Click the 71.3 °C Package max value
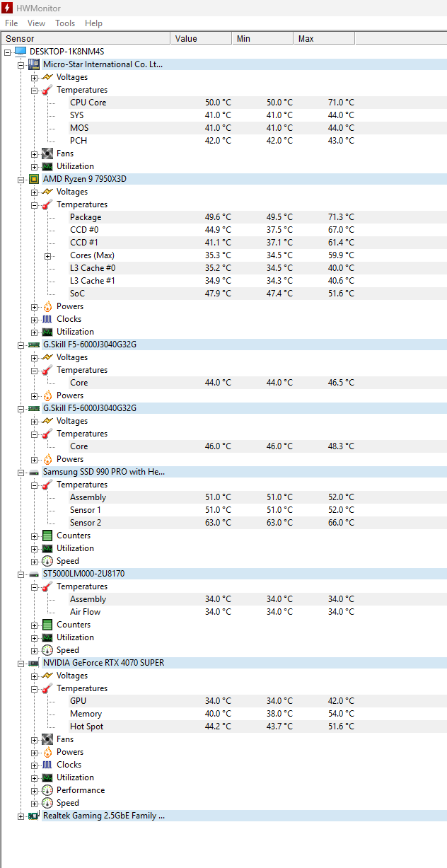The width and height of the screenshot is (447, 868). 341,217
